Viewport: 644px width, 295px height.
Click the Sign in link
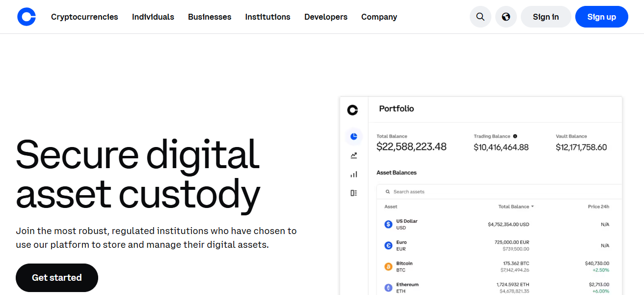point(546,16)
